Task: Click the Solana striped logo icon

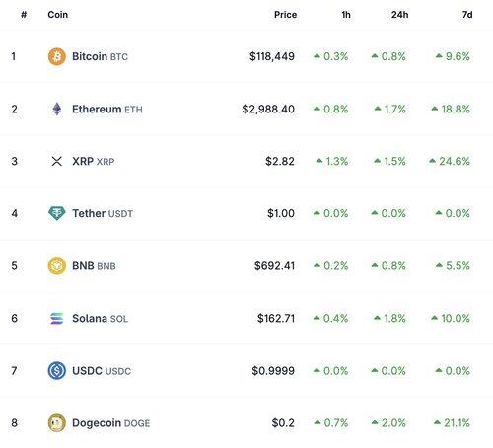Action: coord(57,318)
